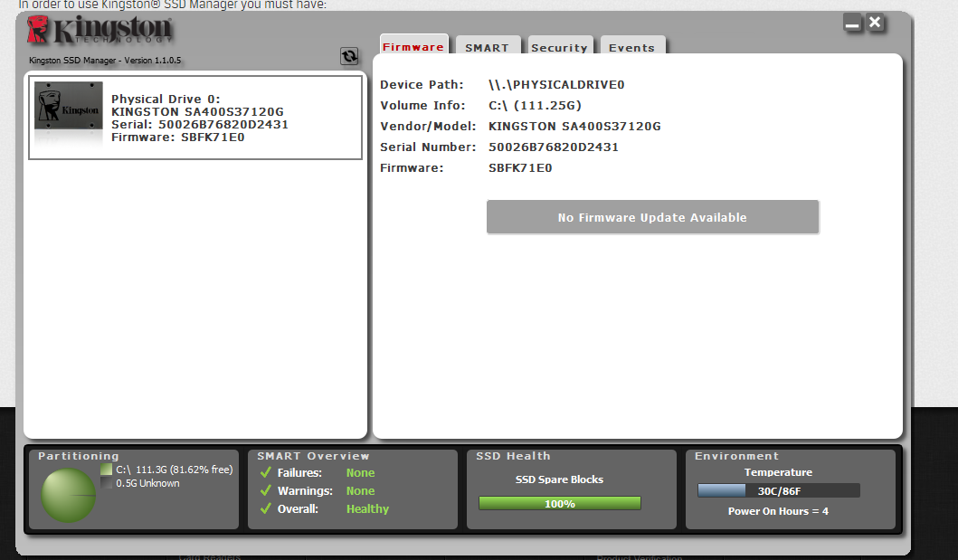Click the serial number 50026B76820D2431 value

tap(554, 147)
